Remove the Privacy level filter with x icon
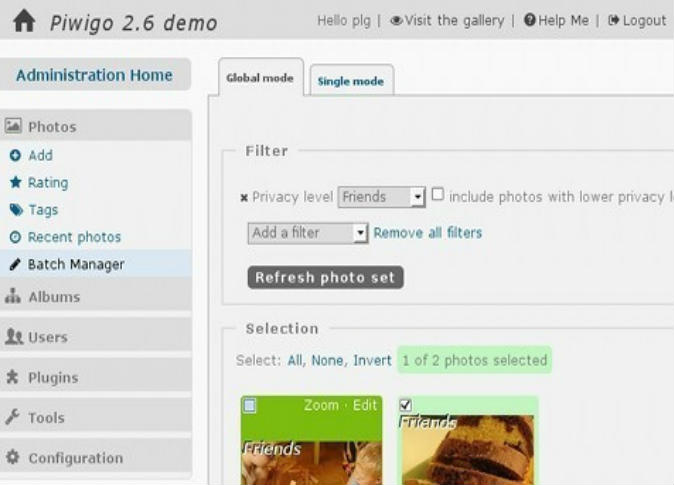The height and width of the screenshot is (485, 674). (x=244, y=198)
